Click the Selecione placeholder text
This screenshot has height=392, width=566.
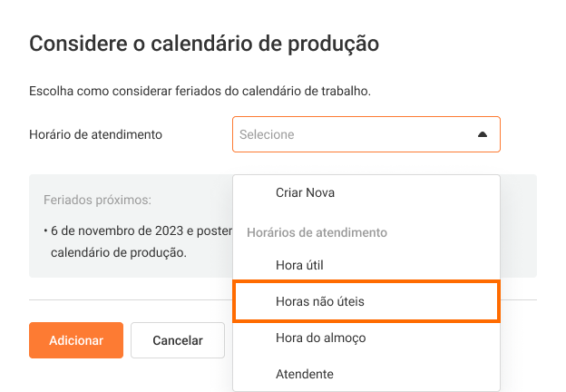point(267,134)
